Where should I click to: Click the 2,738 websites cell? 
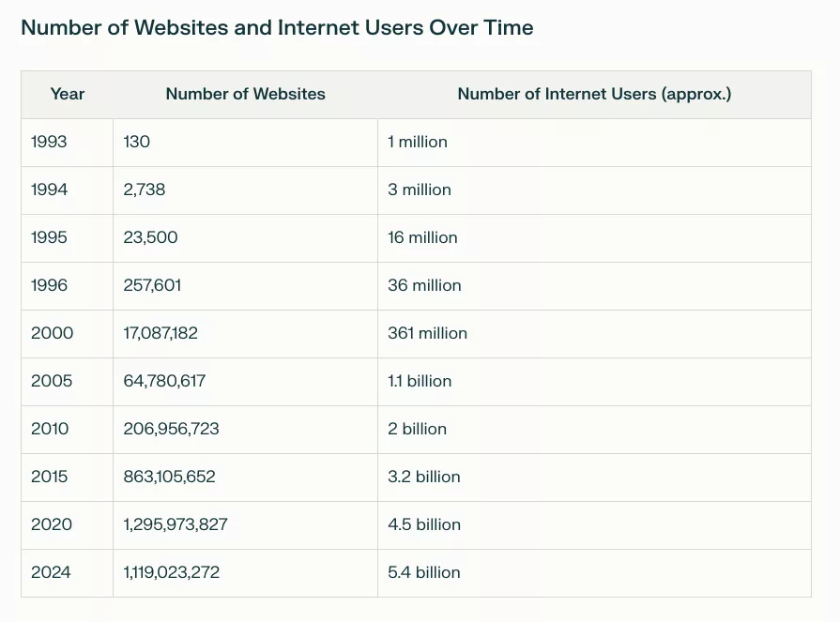pos(145,190)
